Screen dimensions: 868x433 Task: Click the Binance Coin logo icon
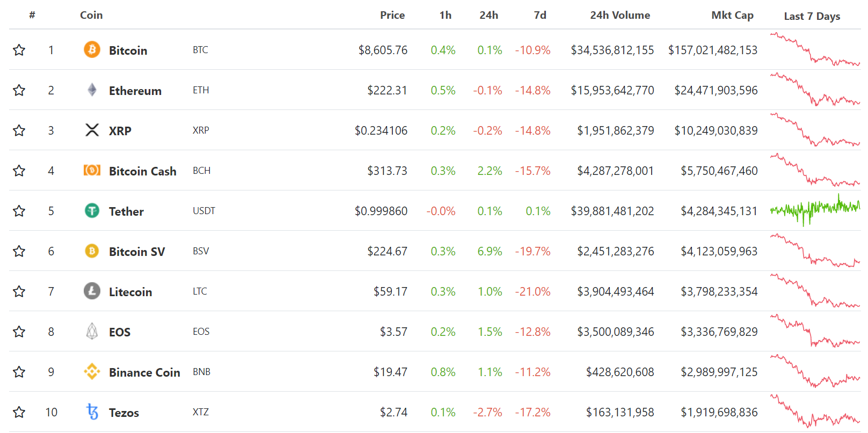(x=92, y=372)
